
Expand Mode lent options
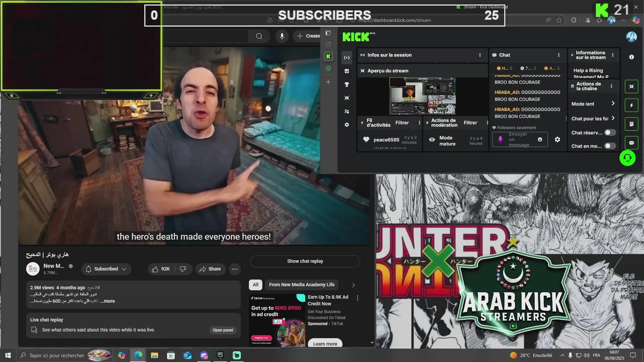613,104
